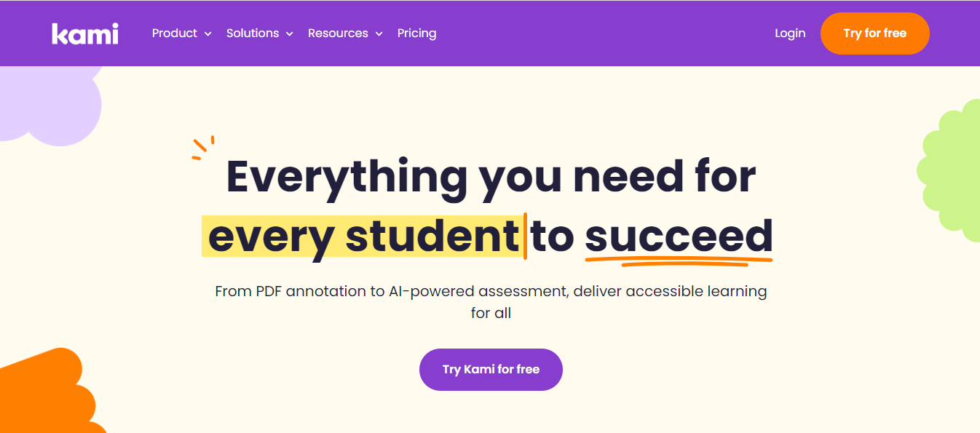980x433 pixels.
Task: Click the orange spark doodle beside the headline
Action: tap(202, 148)
